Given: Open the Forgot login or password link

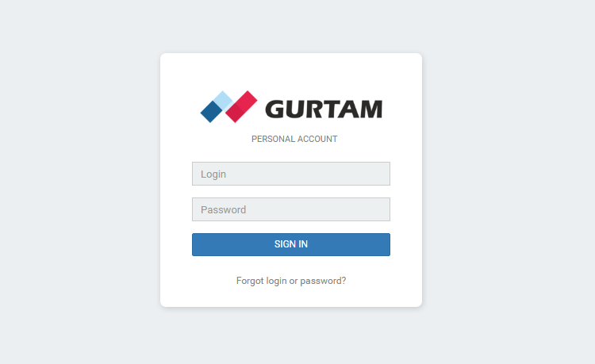Looking at the screenshot, I should click(291, 281).
